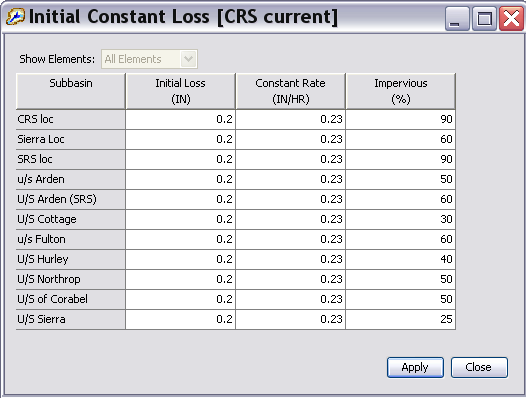The image size is (526, 398).
Task: Edit Constant Rate cell for U/S Hurley
Action: [x=291, y=259]
